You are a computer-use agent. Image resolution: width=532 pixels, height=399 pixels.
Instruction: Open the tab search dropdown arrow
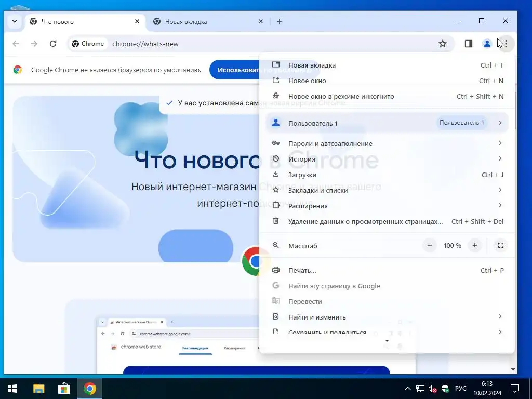pyautogui.click(x=14, y=21)
